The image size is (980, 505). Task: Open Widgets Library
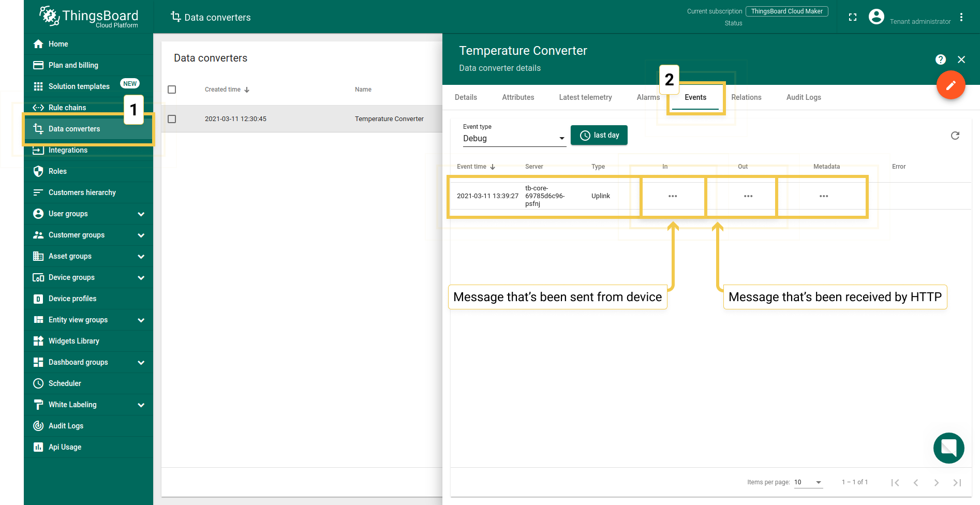pyautogui.click(x=88, y=341)
